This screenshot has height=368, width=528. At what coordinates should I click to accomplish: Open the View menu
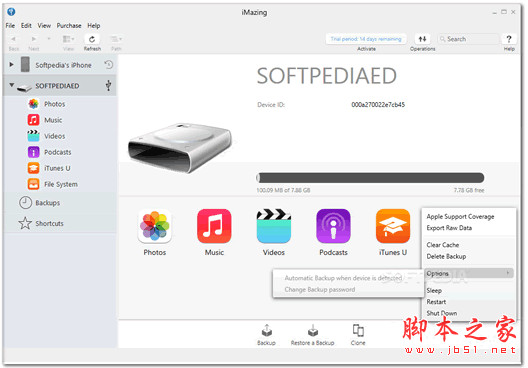tap(44, 26)
